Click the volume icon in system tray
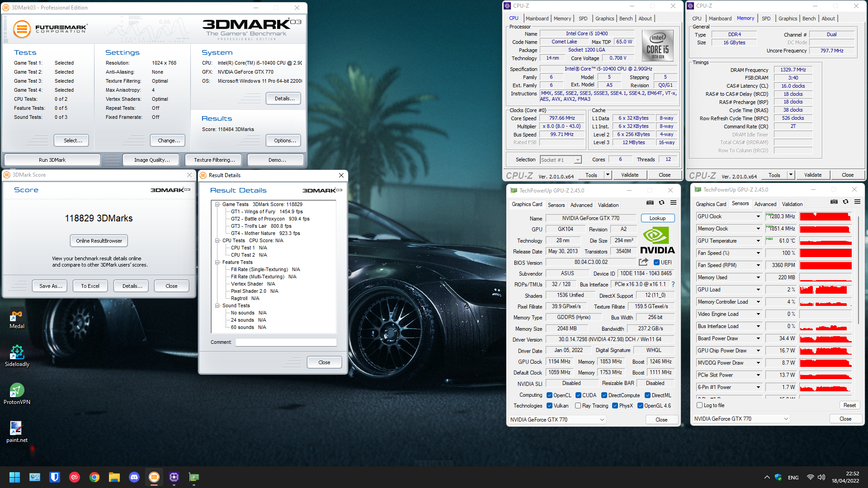The image size is (868, 488). coord(821,477)
